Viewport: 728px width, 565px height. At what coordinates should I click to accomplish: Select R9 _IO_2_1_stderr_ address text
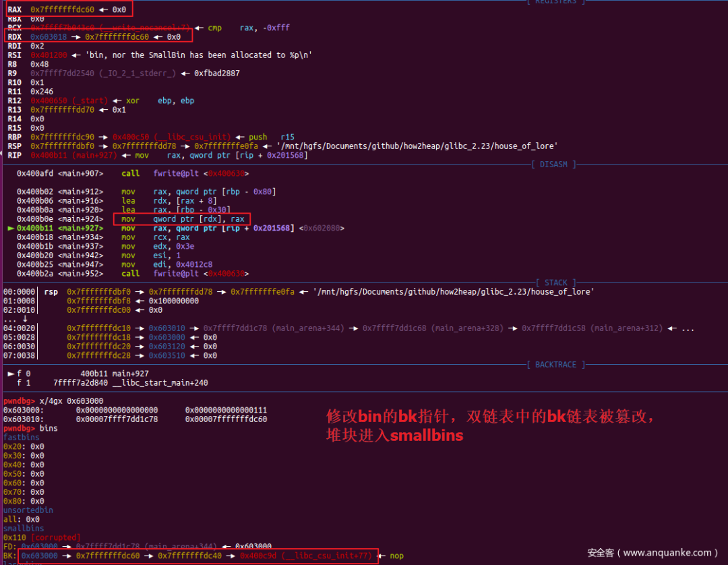(x=103, y=73)
